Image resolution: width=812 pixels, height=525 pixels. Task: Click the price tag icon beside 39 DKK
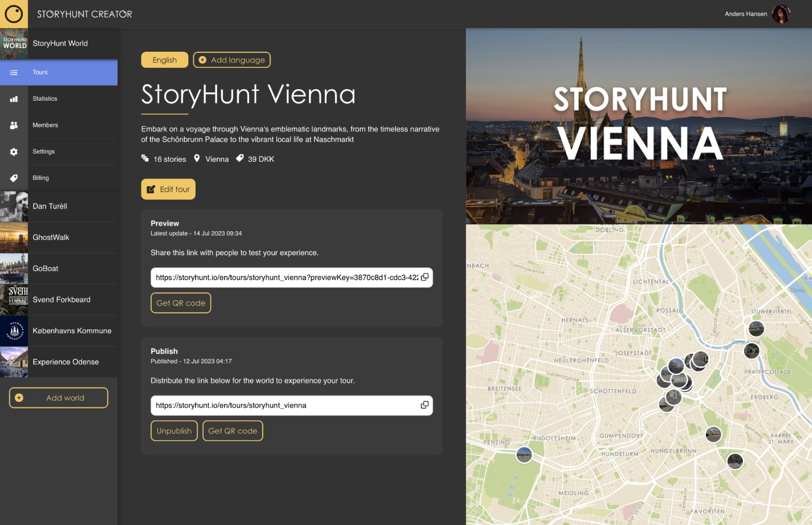tap(240, 158)
